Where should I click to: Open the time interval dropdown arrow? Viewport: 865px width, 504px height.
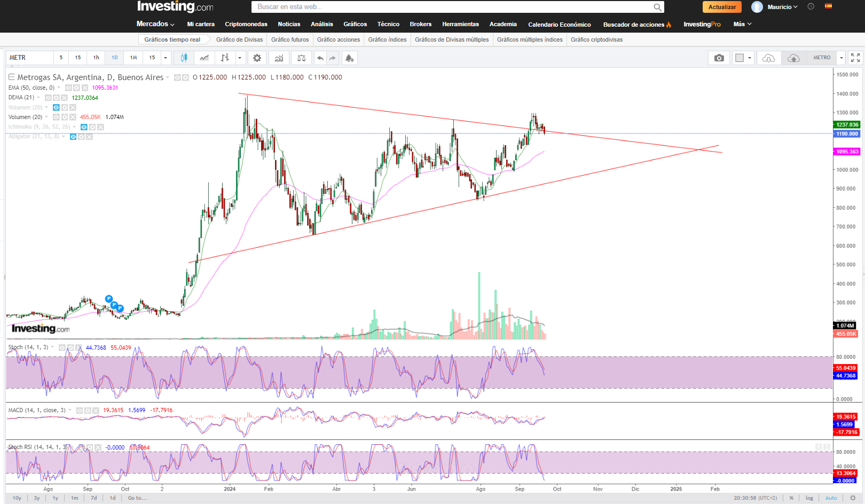[166, 58]
